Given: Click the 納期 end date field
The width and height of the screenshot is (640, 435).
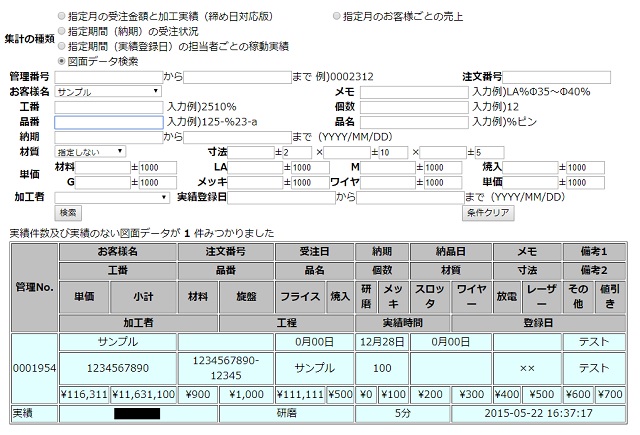Looking at the screenshot, I should click(x=238, y=137).
